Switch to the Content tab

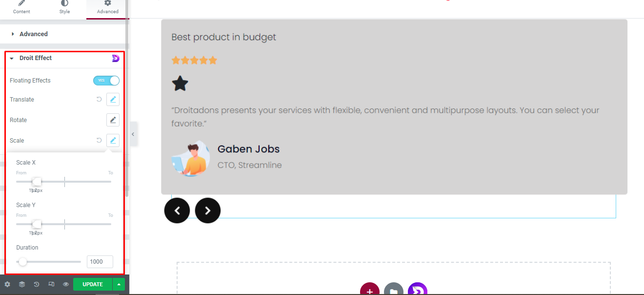(x=21, y=7)
